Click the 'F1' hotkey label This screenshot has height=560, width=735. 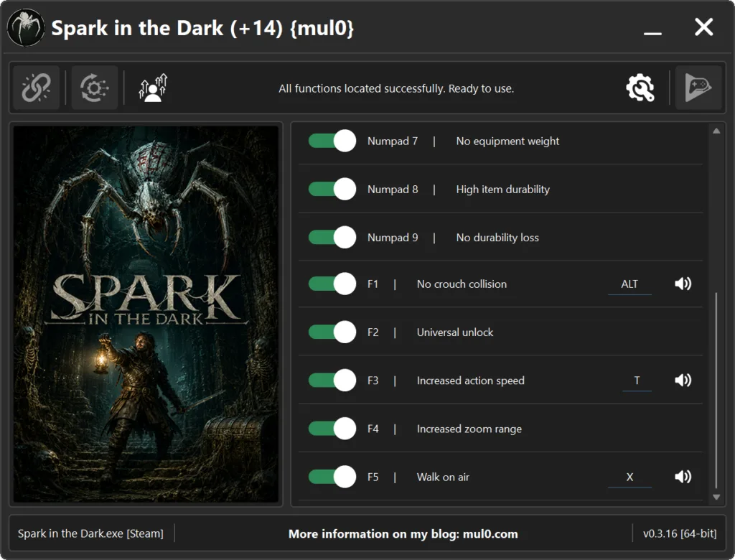click(x=373, y=284)
